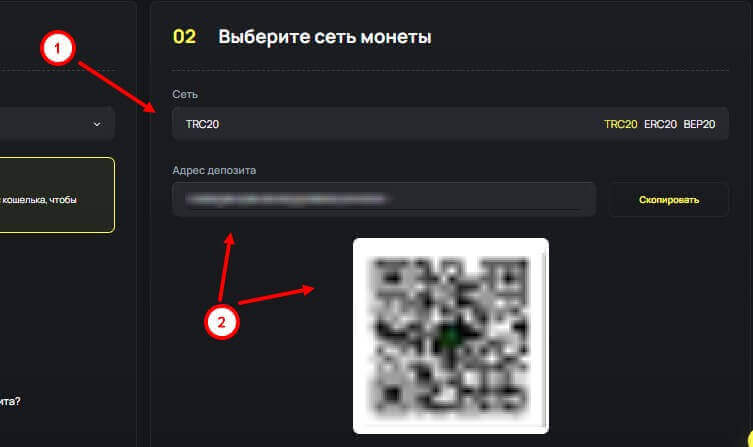Focus the blurred deposit address field
This screenshot has height=447, width=753.
(x=384, y=199)
